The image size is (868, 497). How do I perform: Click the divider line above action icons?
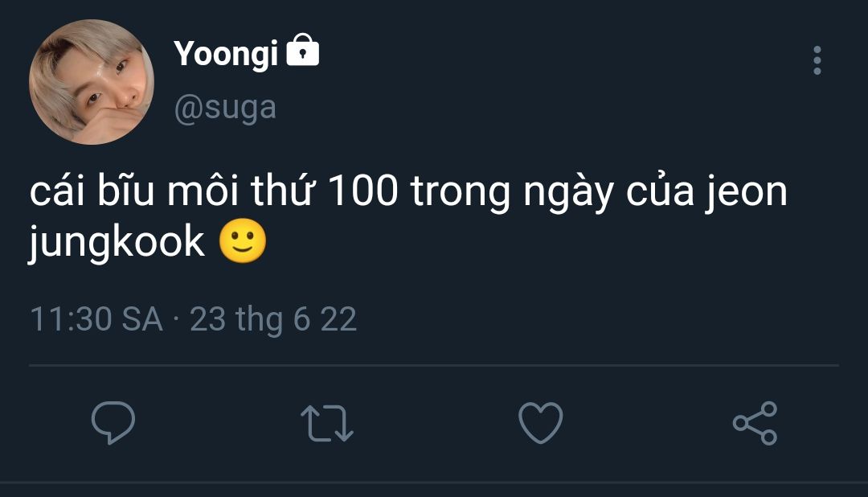pos(434,366)
